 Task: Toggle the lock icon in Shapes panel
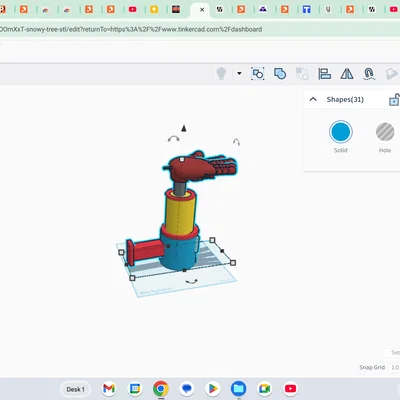(394, 100)
